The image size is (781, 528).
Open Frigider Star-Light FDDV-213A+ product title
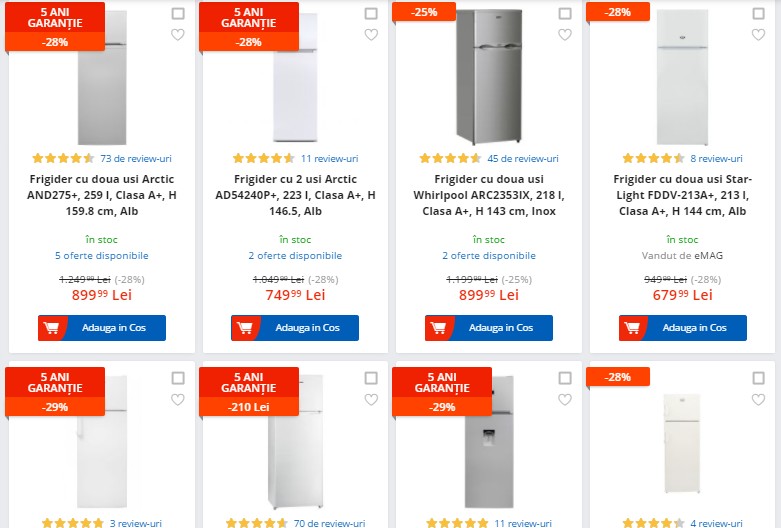click(683, 195)
